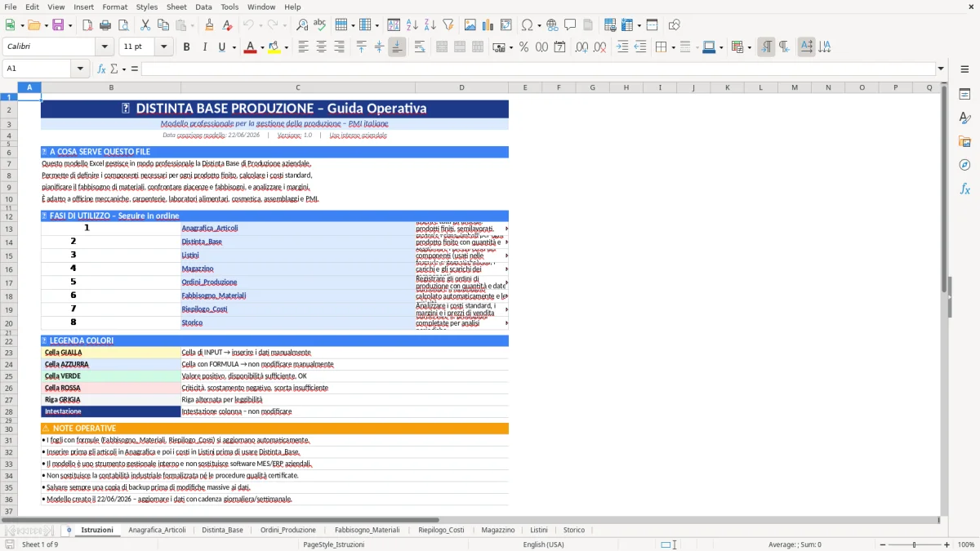Open the Save button dropdown arrow
Screen dimensions: 980x551
[69, 25]
